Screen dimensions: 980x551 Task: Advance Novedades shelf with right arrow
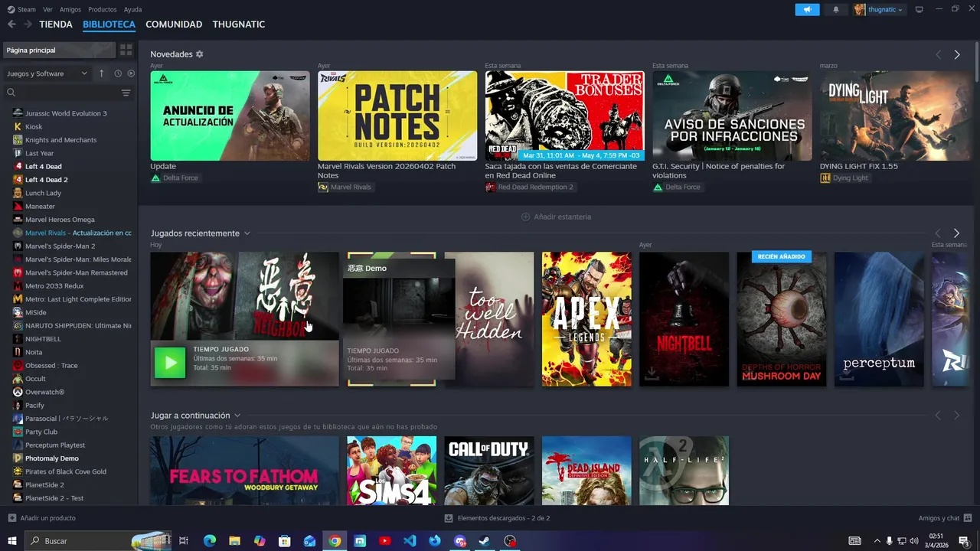coord(957,54)
